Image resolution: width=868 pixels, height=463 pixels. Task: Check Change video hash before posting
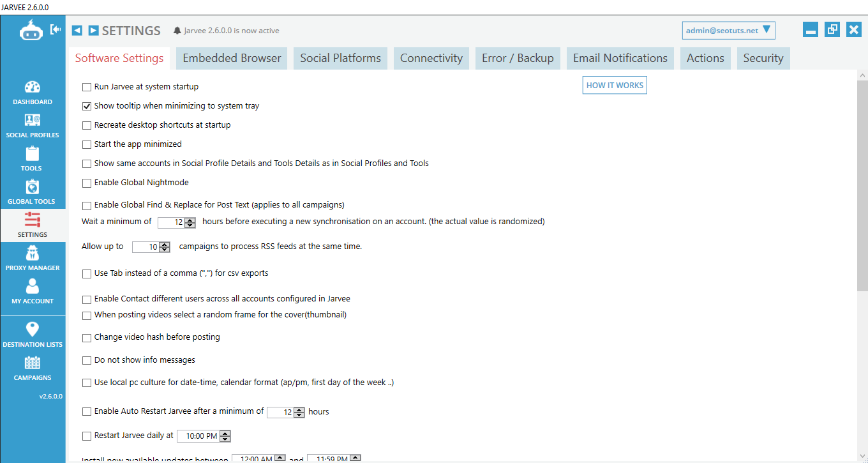[x=87, y=337]
